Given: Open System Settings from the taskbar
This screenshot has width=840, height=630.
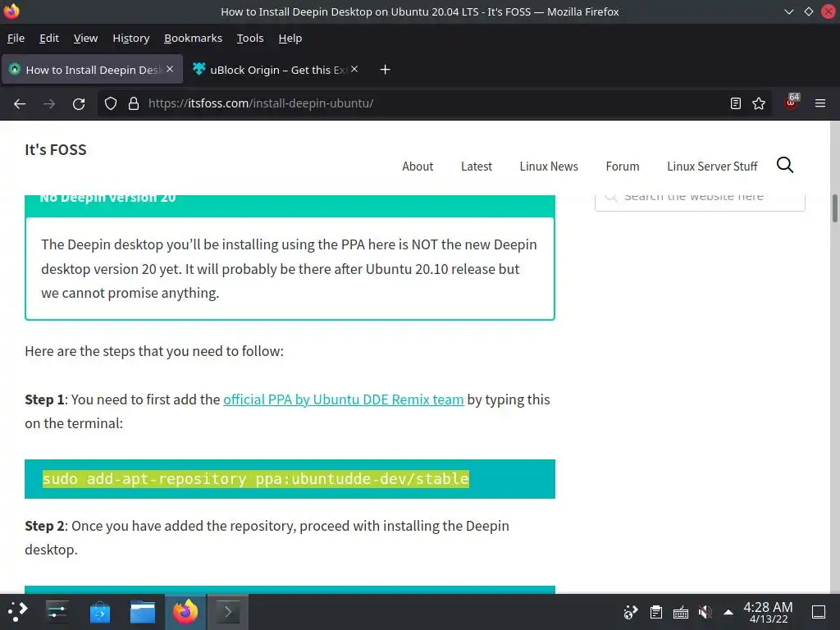Looking at the screenshot, I should click(x=57, y=611).
